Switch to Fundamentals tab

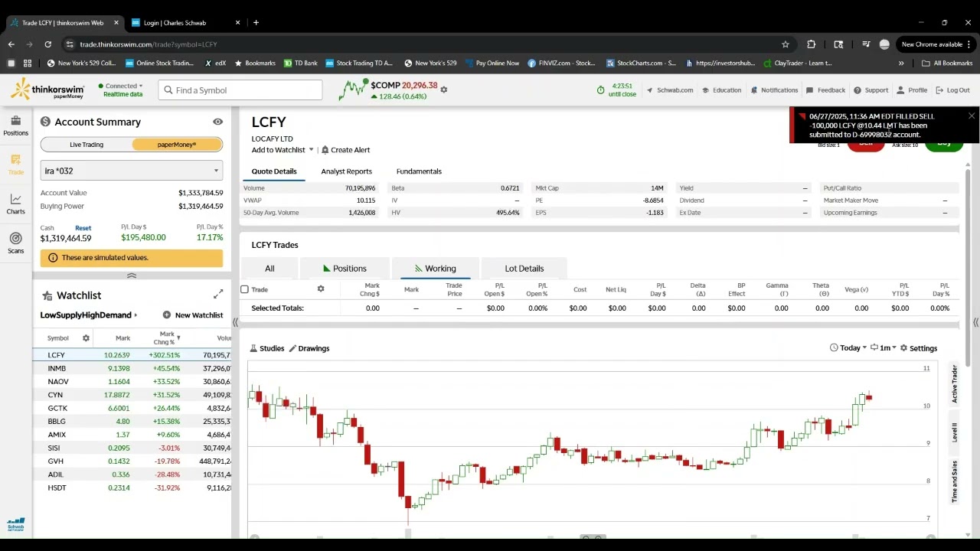coord(419,171)
